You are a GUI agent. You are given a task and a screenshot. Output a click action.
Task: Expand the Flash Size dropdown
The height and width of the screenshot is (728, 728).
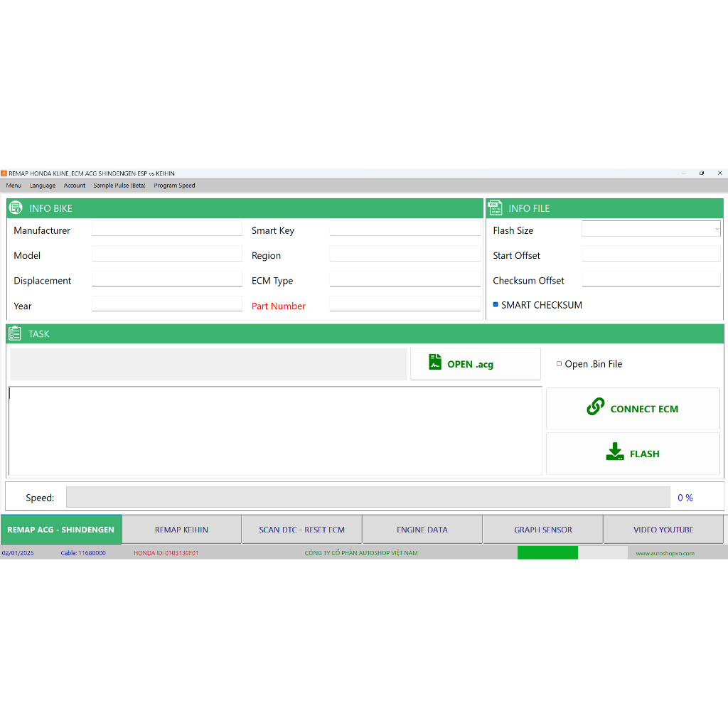[717, 229]
